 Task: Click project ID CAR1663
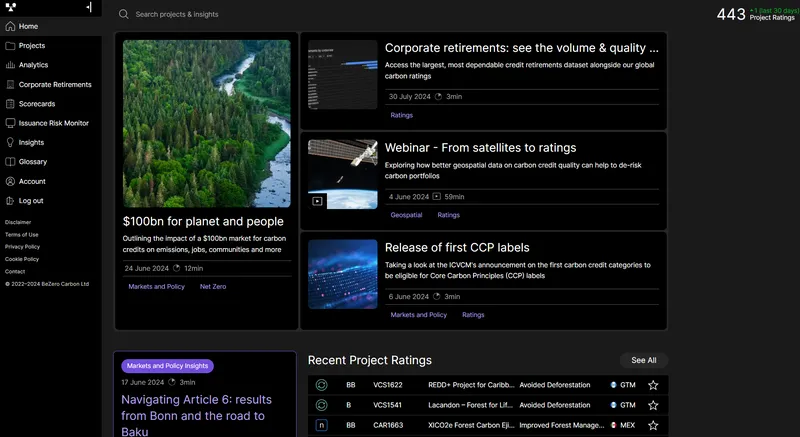click(388, 425)
